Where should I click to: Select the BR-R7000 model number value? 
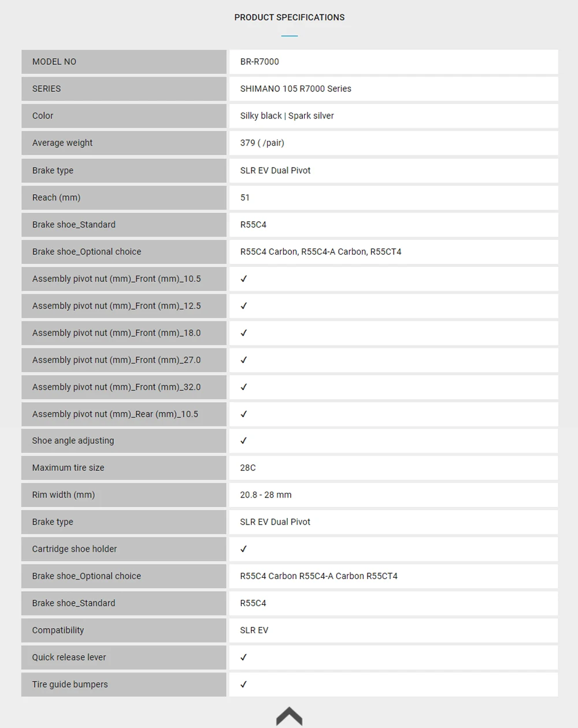260,62
